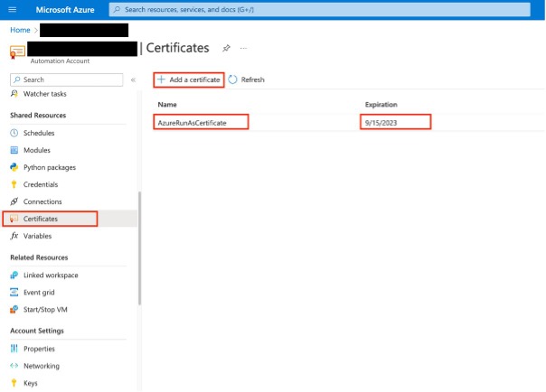Click the Connections plug icon
The width and height of the screenshot is (546, 392).
pyautogui.click(x=14, y=201)
